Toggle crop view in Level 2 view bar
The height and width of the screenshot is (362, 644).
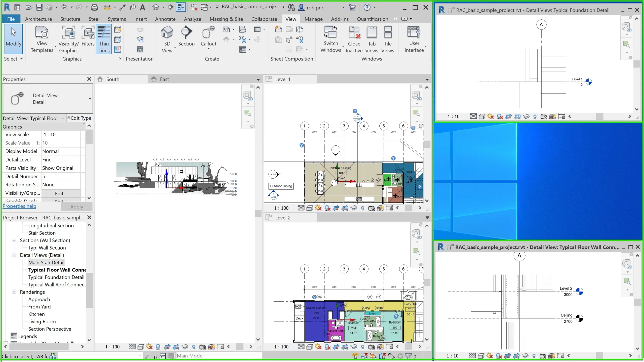point(336,347)
